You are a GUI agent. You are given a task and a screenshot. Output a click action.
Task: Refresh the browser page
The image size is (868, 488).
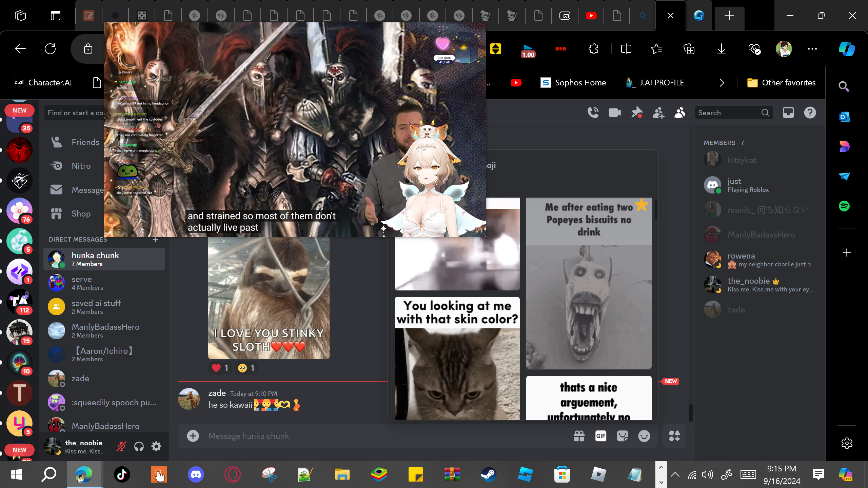50,49
